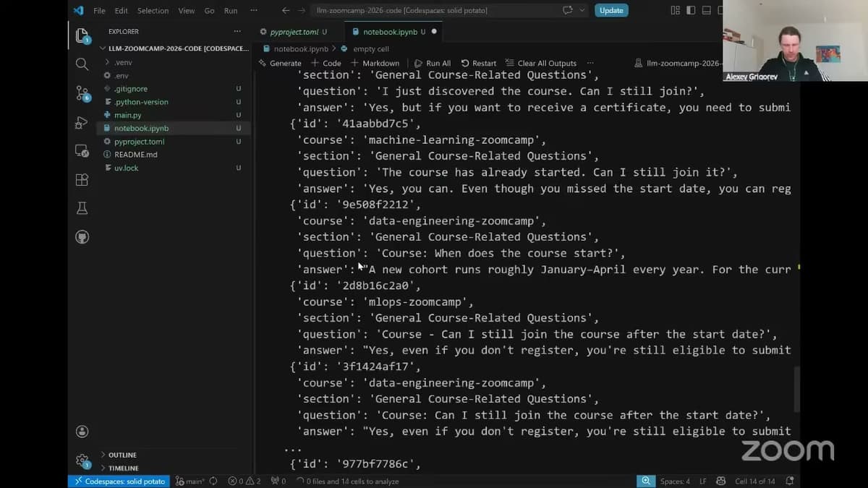The width and height of the screenshot is (868, 488).
Task: Open the title bar overflow menu ellipsis
Action: pyautogui.click(x=253, y=10)
